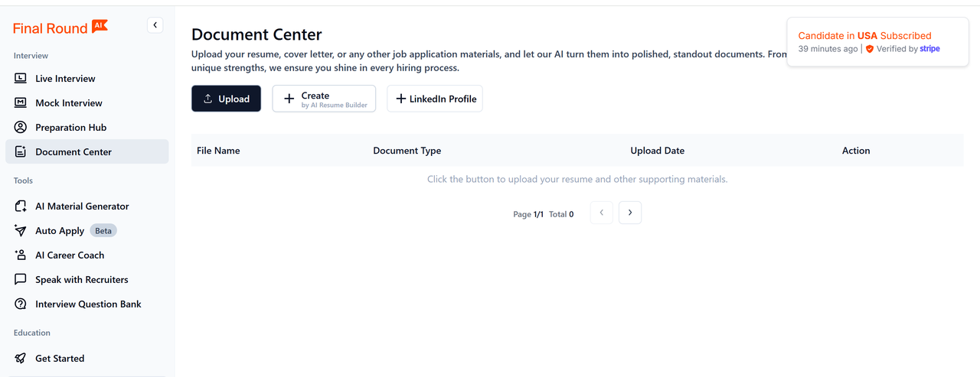This screenshot has width=980, height=377.
Task: Click the Beta badge beside Auto Apply
Action: 103,231
